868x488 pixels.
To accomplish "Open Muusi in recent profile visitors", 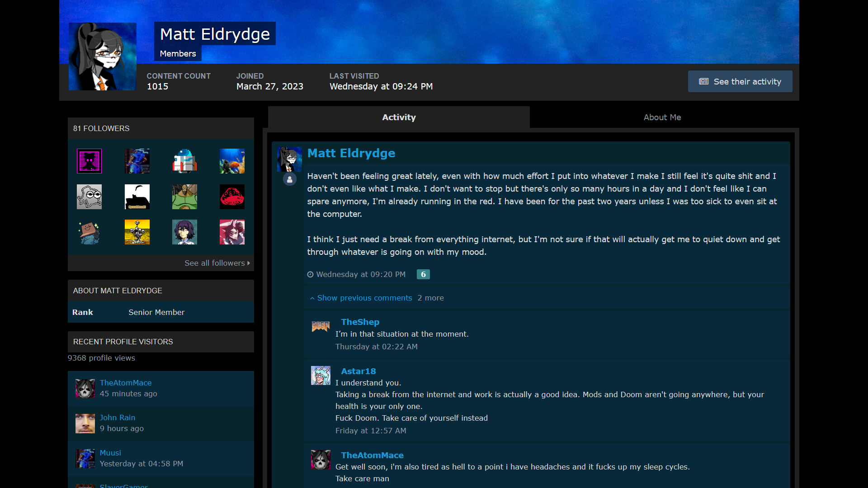I will coord(110,453).
